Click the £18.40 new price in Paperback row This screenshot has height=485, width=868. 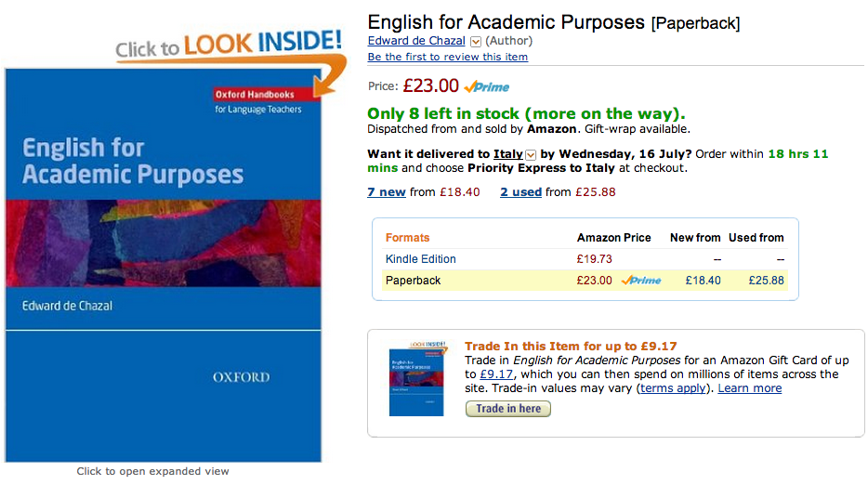(703, 280)
